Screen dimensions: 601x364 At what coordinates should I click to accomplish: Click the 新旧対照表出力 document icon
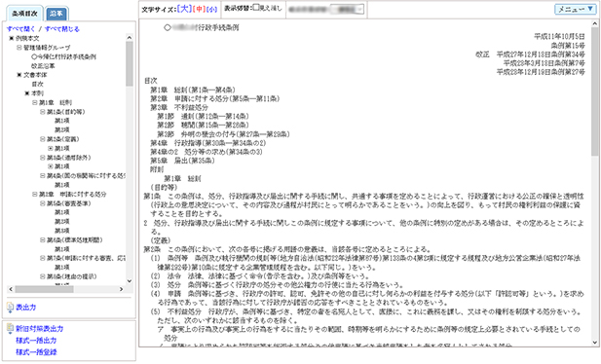pyautogui.click(x=10, y=328)
